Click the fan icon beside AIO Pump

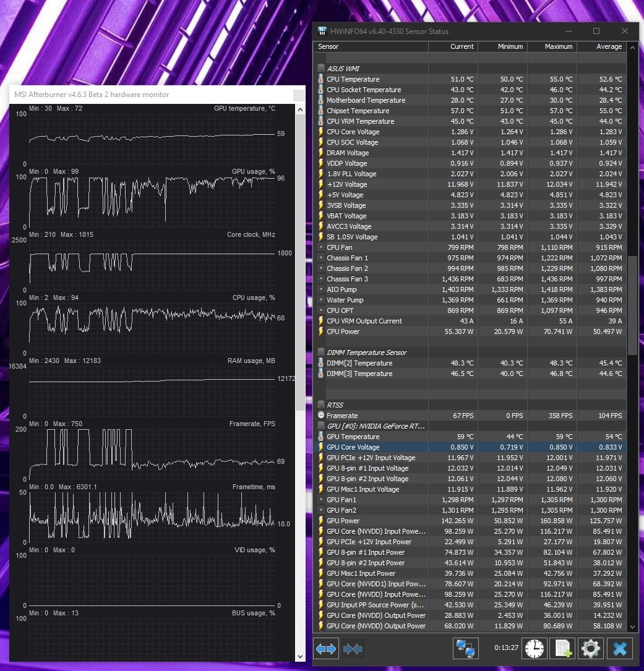pyautogui.click(x=320, y=289)
